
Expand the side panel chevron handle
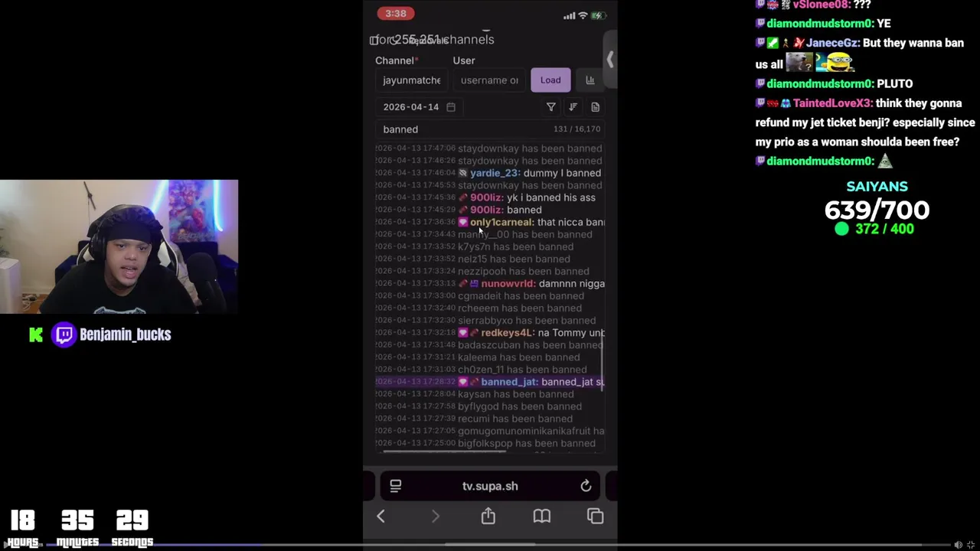point(609,60)
